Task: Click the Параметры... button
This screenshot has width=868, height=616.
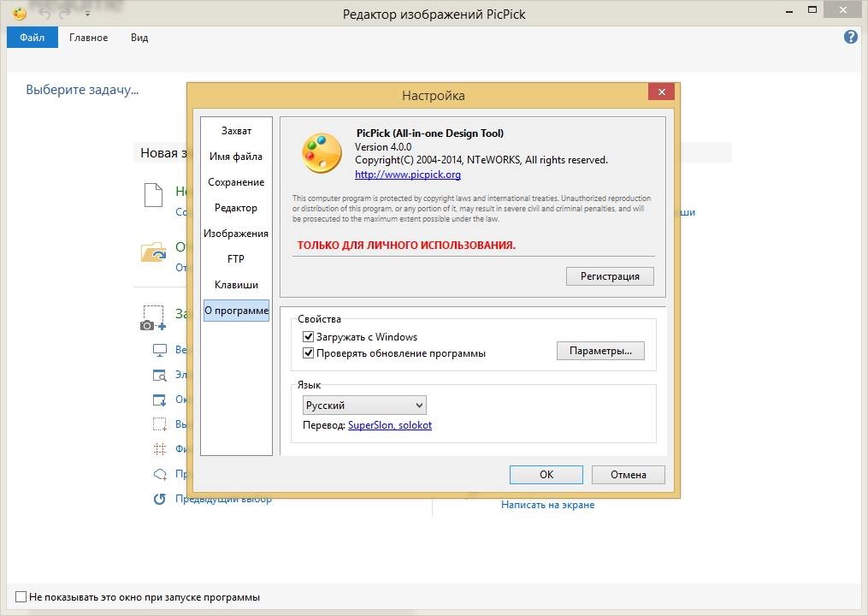Action: (600, 351)
